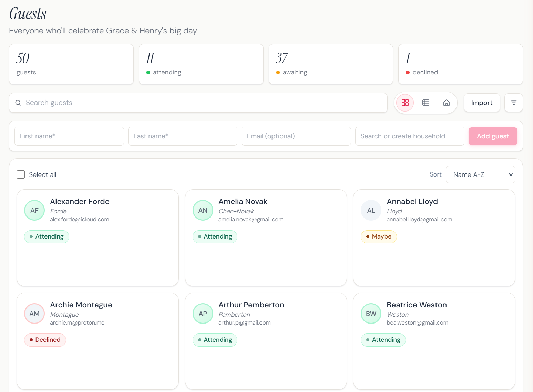Image resolution: width=533 pixels, height=392 pixels.
Task: Focus the Last name input
Action: [x=183, y=136]
